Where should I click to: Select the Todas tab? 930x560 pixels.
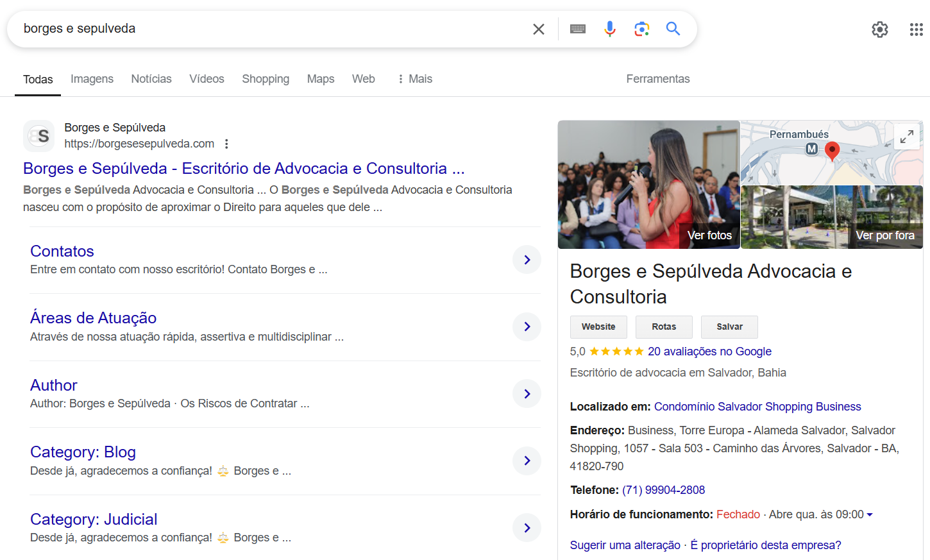tap(38, 80)
